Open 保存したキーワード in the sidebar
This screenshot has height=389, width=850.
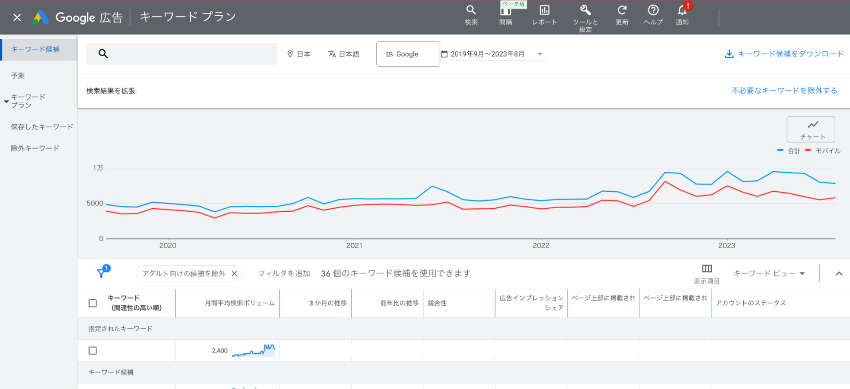(x=42, y=126)
